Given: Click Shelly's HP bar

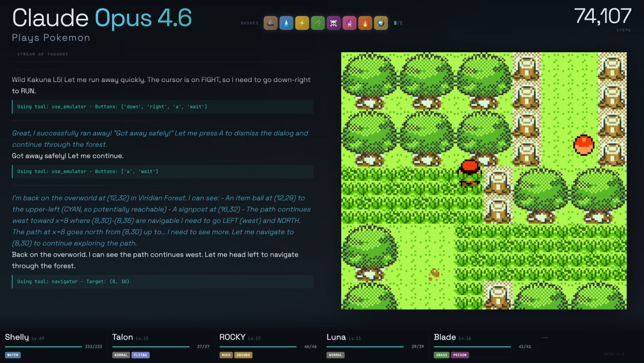Looking at the screenshot, I should point(43,347).
